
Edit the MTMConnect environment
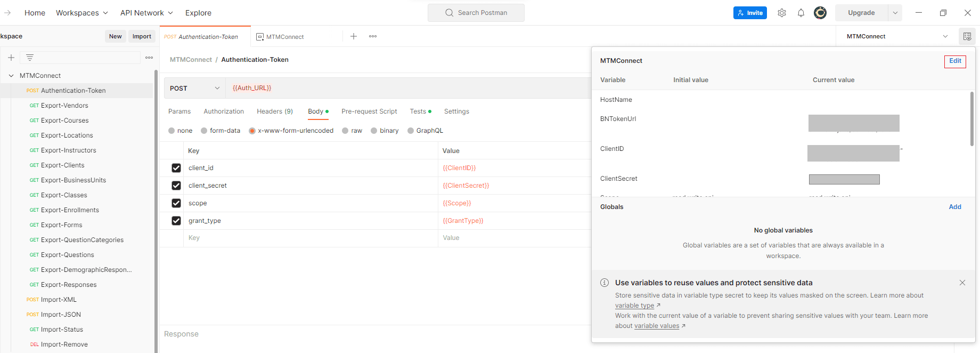(x=955, y=61)
